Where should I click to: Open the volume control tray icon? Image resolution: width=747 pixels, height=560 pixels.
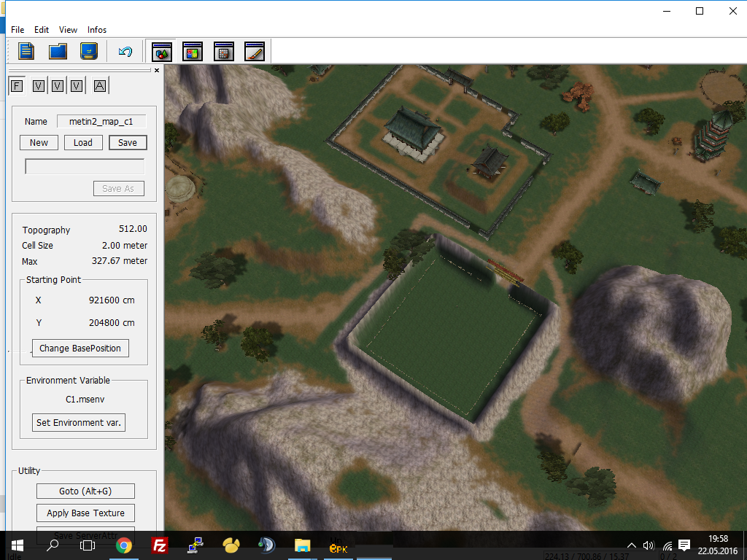[649, 545]
